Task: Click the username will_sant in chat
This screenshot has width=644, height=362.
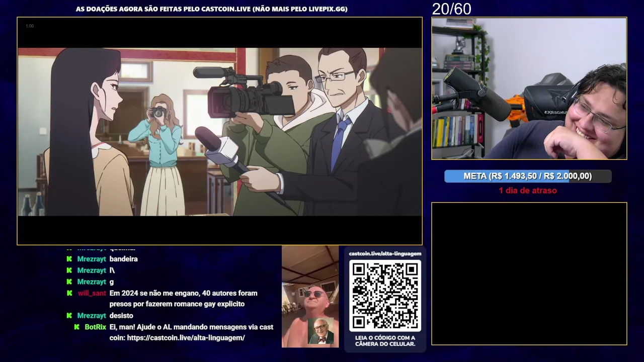Action: (x=92, y=293)
